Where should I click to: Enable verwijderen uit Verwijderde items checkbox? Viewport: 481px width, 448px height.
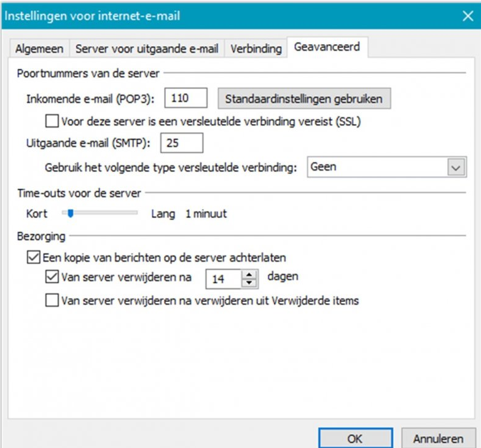click(52, 300)
